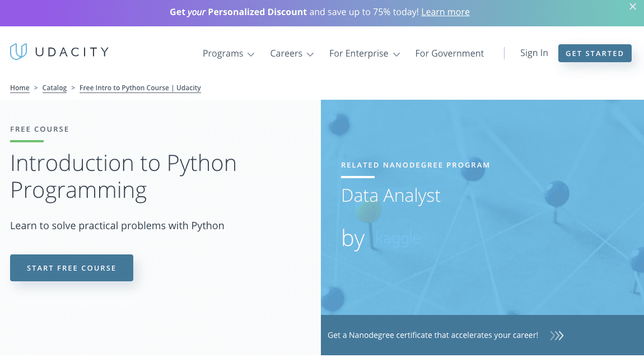The height and width of the screenshot is (362, 644).
Task: Click the Get your Personalized Discount banner text
Action: 237,11
